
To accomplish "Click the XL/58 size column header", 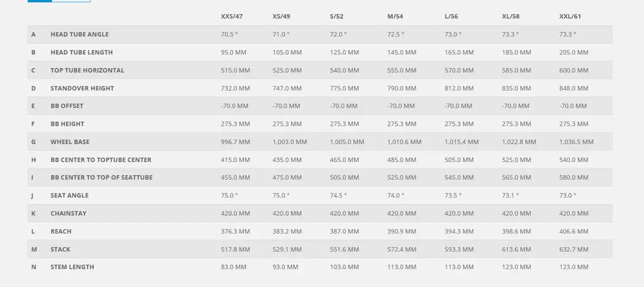I will pos(510,16).
